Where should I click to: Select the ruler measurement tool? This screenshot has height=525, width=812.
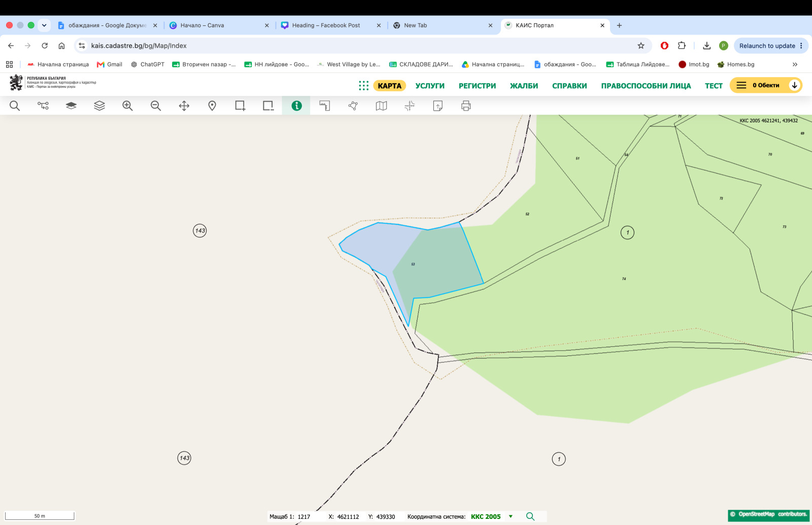(325, 106)
